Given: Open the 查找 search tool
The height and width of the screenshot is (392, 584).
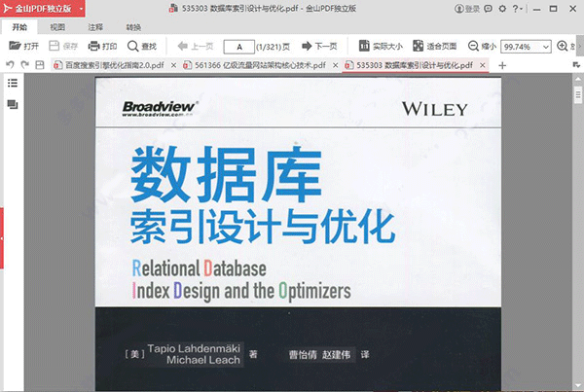Looking at the screenshot, I should (x=142, y=46).
